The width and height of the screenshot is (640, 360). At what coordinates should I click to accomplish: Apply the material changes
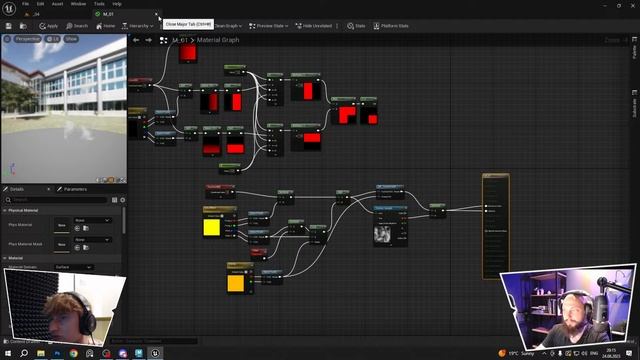(49, 26)
